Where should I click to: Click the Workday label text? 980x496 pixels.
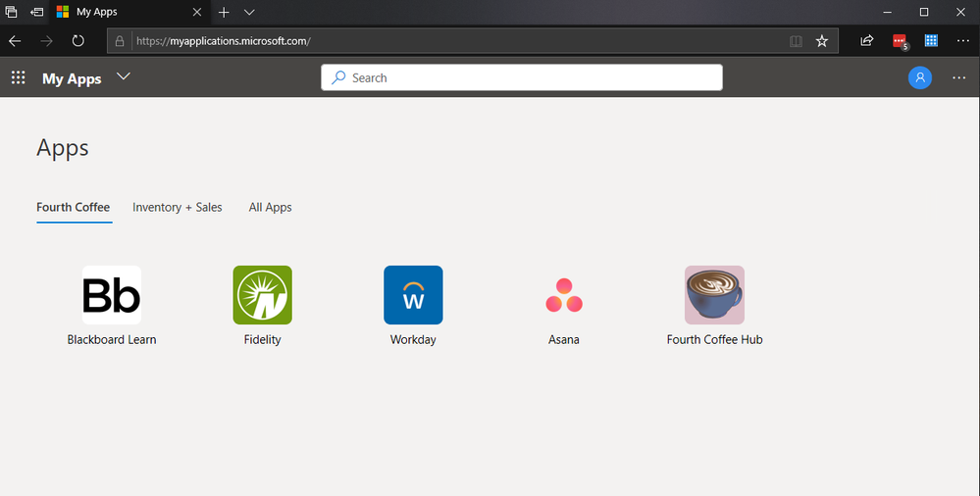413,340
